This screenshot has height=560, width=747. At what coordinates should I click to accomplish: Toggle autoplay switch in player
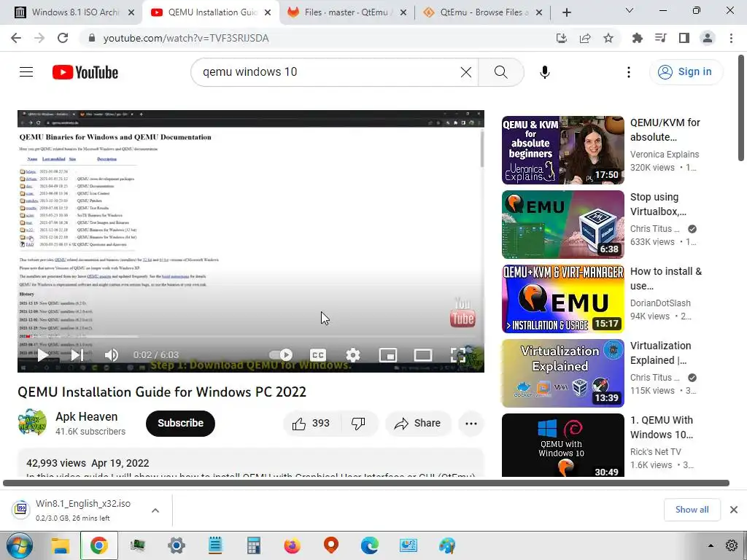(x=281, y=355)
